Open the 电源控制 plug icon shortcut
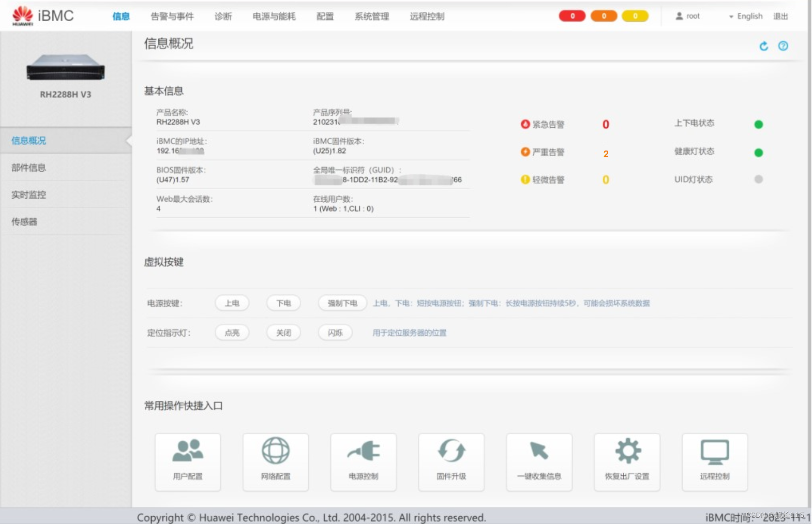The height and width of the screenshot is (524, 812). click(364, 462)
